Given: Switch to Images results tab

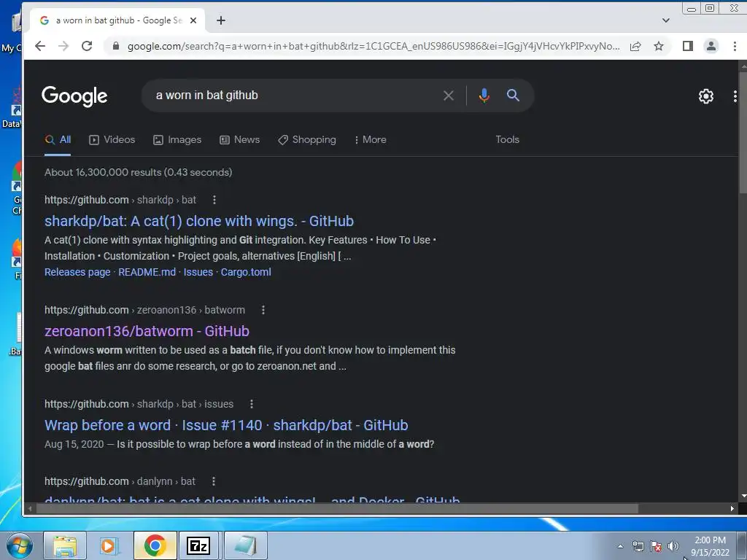Looking at the screenshot, I should point(177,139).
